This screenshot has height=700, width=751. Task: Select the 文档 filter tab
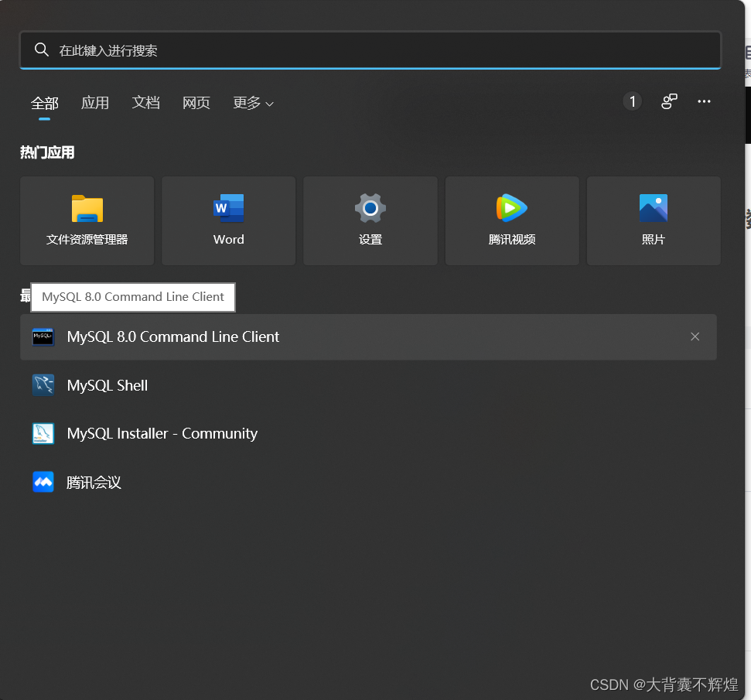(x=146, y=102)
